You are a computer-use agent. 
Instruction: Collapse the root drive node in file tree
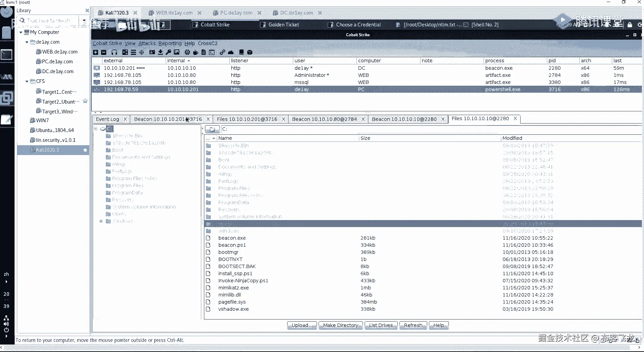coord(96,129)
